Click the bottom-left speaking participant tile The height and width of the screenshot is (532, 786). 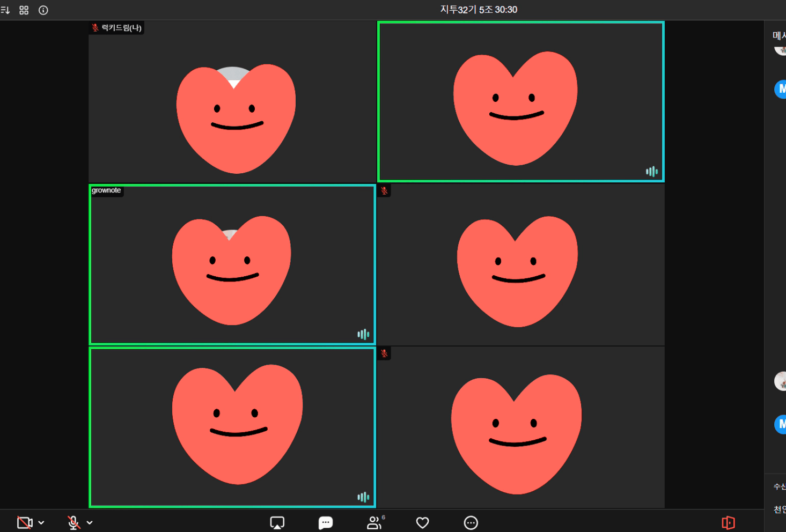click(x=232, y=427)
